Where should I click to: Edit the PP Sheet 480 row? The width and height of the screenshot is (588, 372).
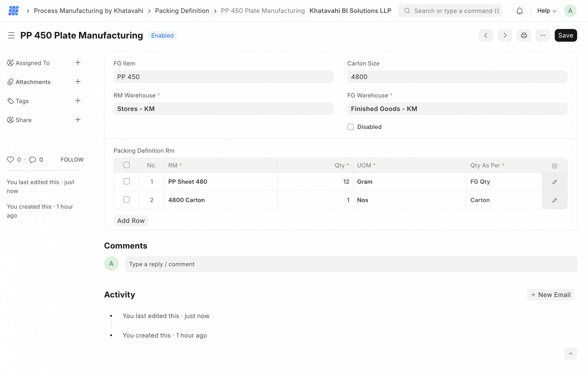[x=554, y=182]
